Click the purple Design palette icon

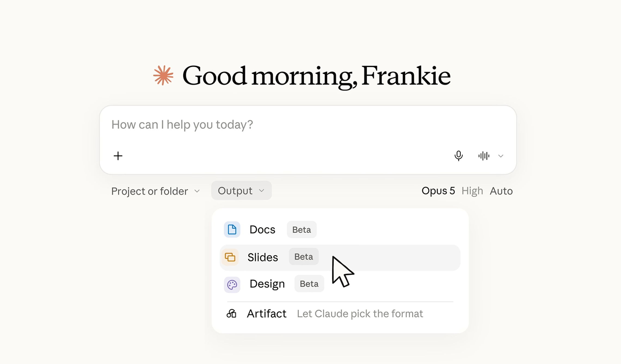pyautogui.click(x=232, y=285)
